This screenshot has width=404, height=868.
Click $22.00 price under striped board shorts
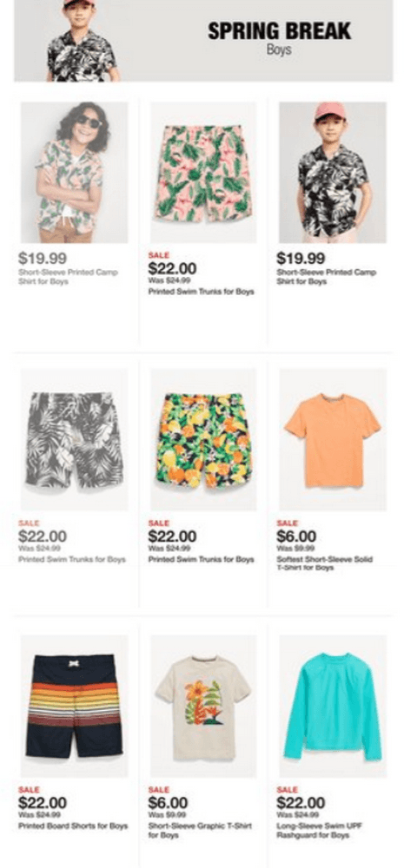pyautogui.click(x=42, y=803)
